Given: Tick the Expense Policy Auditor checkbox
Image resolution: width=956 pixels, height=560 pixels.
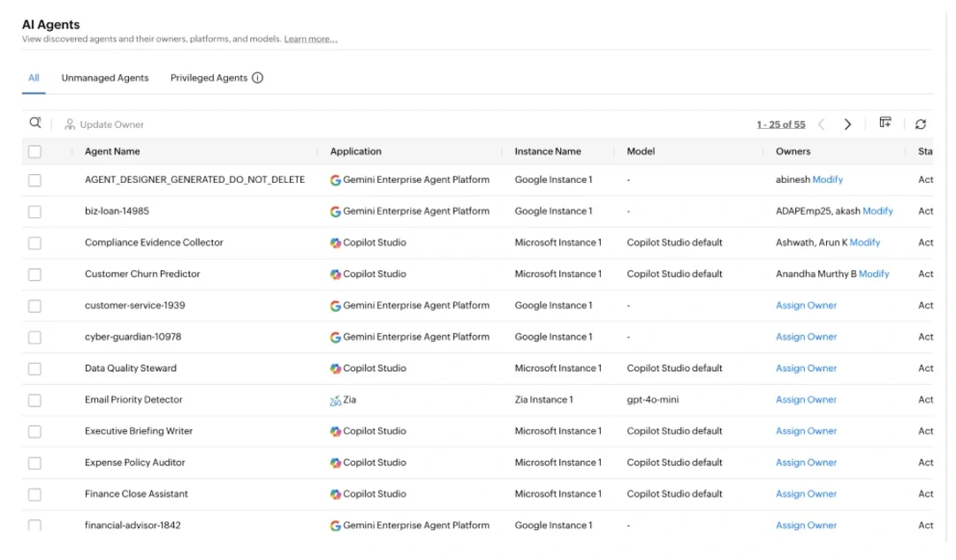Looking at the screenshot, I should [34, 463].
